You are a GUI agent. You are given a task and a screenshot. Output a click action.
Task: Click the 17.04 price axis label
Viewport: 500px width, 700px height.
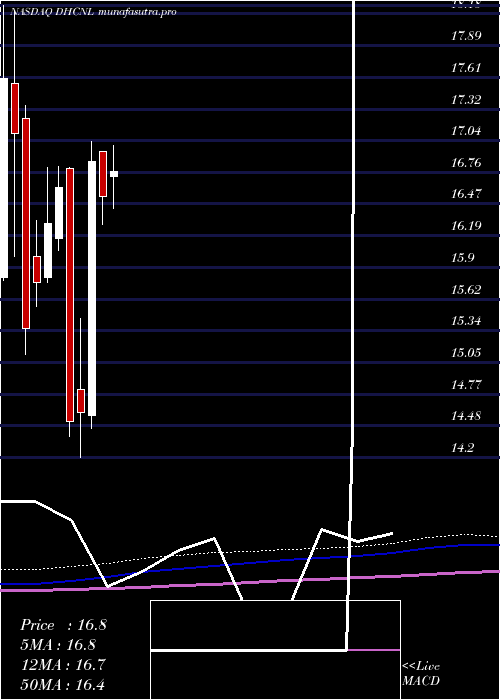coord(466,131)
